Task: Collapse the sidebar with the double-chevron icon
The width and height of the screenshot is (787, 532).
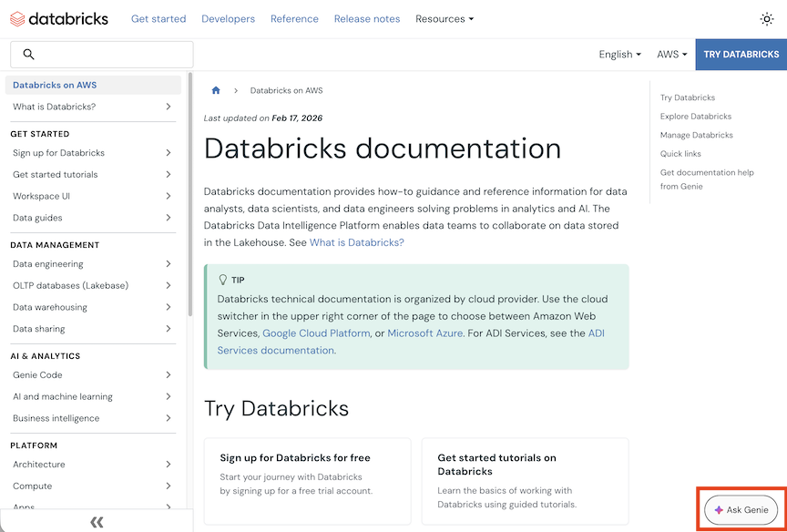Action: click(x=97, y=521)
